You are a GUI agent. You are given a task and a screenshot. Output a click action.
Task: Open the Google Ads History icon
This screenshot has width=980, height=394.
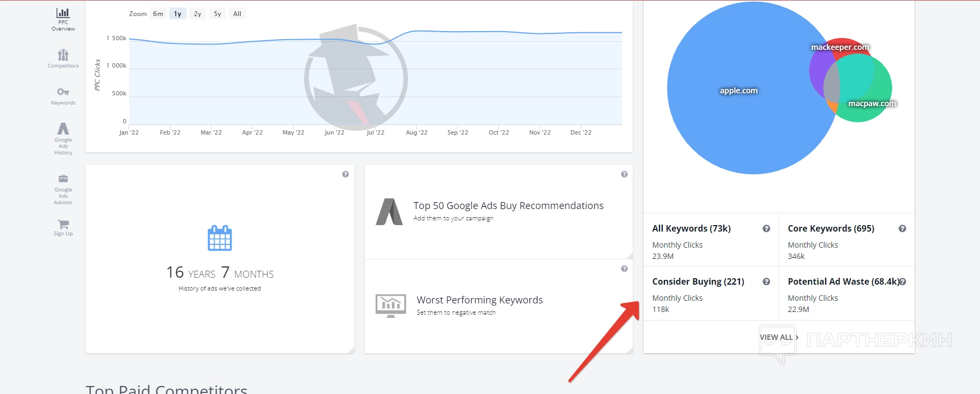coord(63,129)
